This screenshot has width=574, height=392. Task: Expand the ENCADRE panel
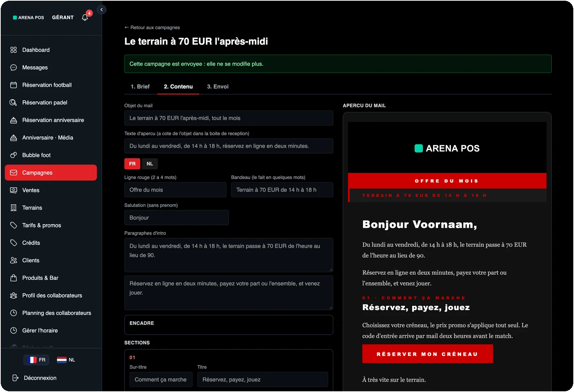pyautogui.click(x=229, y=325)
